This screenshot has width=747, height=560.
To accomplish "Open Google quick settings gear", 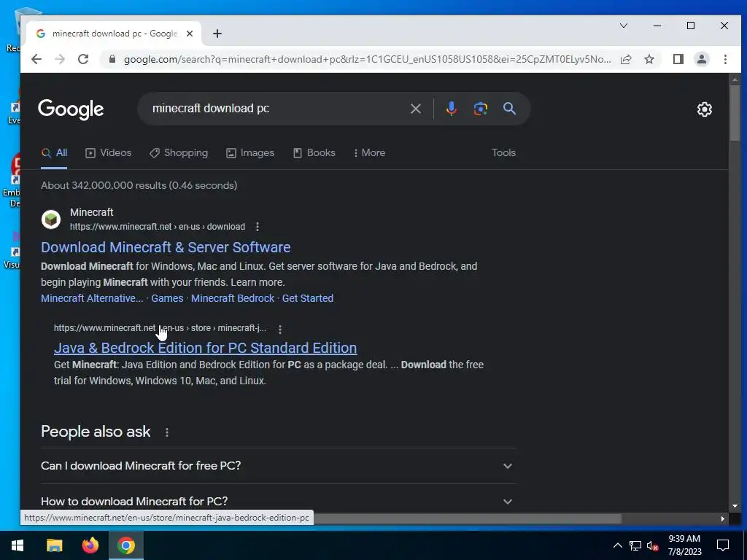I will (704, 109).
